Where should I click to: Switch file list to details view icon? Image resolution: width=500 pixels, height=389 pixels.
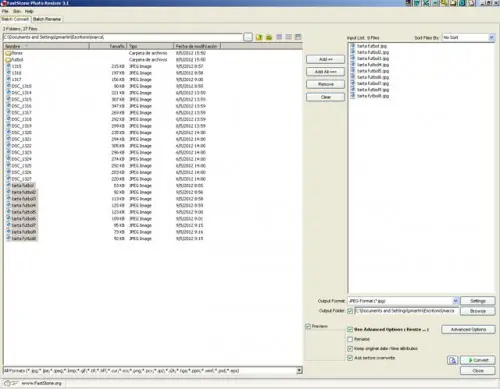coord(289,37)
